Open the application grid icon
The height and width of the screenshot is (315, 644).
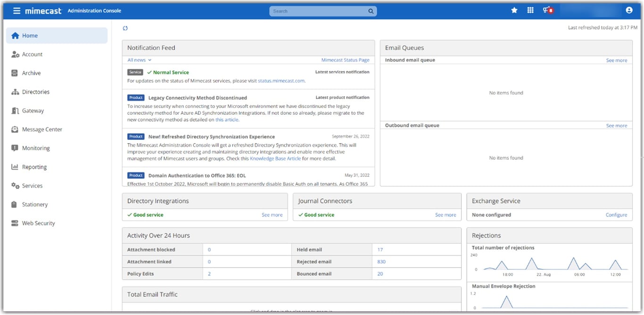[x=530, y=9]
